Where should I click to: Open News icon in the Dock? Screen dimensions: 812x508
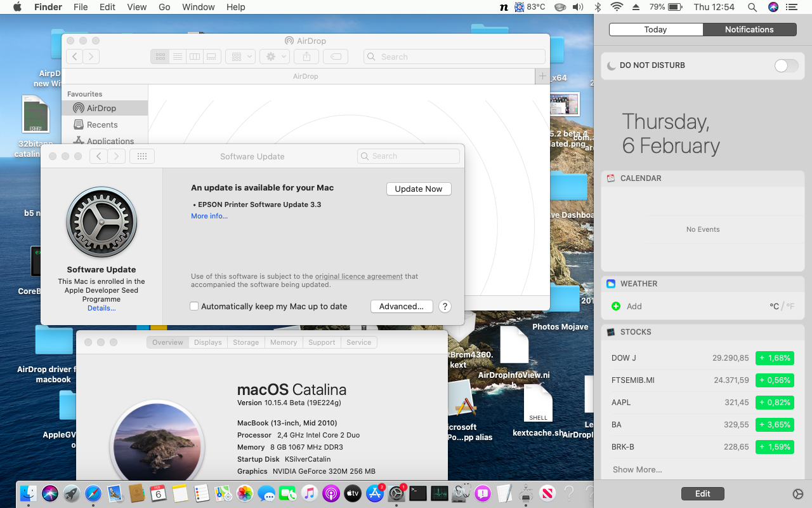coord(547,493)
